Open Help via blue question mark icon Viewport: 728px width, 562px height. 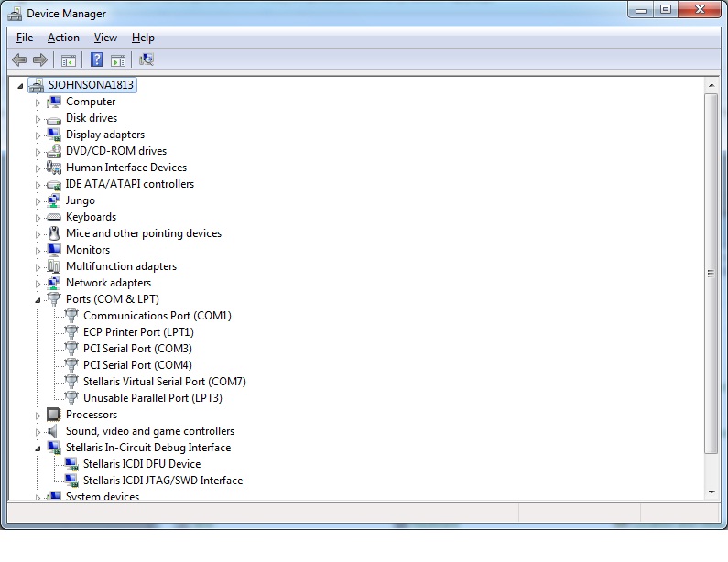96,59
